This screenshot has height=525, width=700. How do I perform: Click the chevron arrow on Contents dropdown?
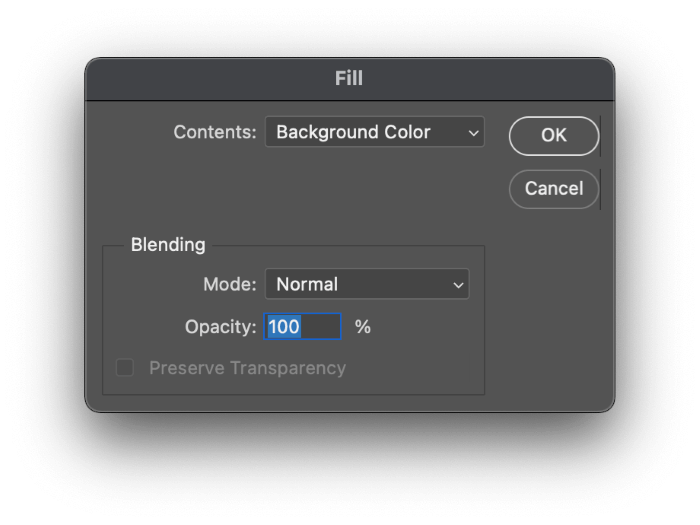click(x=472, y=133)
